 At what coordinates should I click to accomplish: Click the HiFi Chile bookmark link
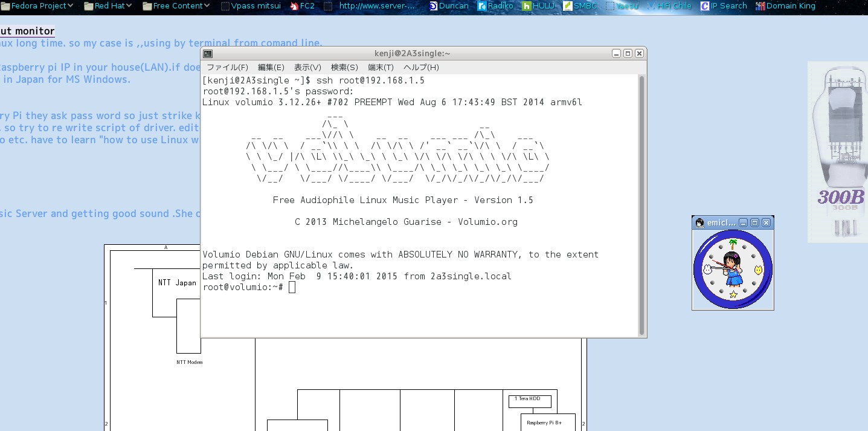[670, 6]
